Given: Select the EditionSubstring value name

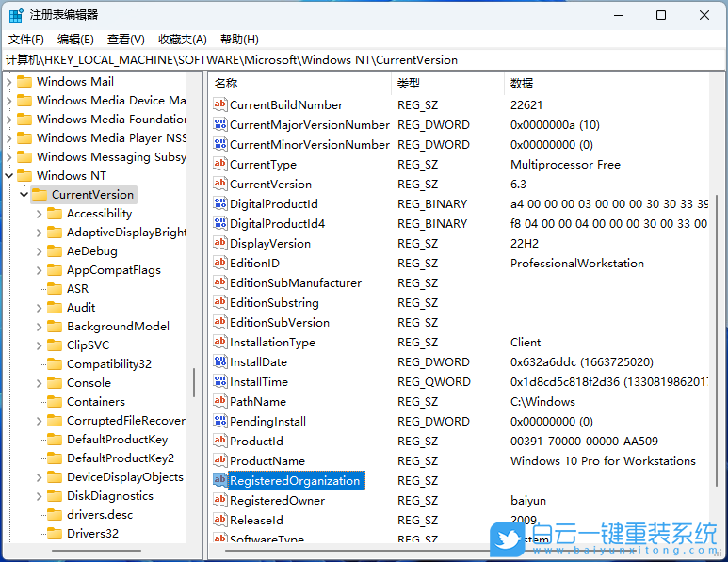Looking at the screenshot, I should pyautogui.click(x=274, y=302).
